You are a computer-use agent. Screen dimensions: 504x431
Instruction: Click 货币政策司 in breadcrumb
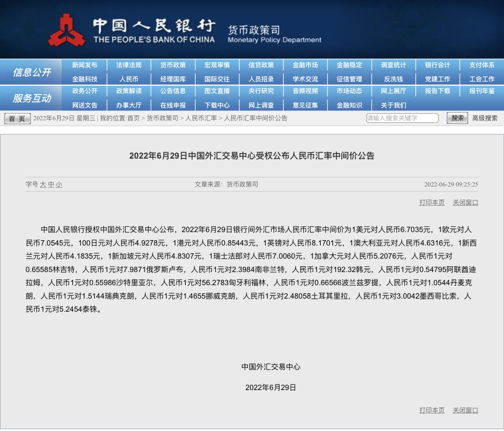tap(162, 118)
